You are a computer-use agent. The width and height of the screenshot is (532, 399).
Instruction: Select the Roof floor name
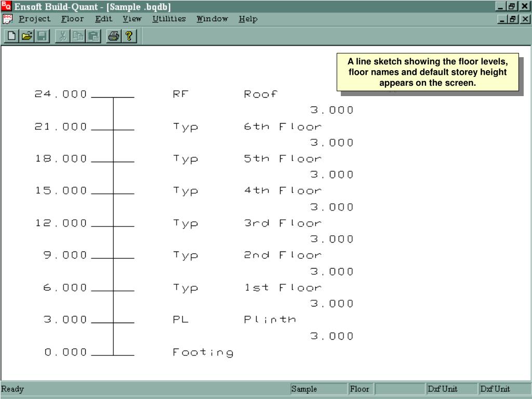click(261, 94)
